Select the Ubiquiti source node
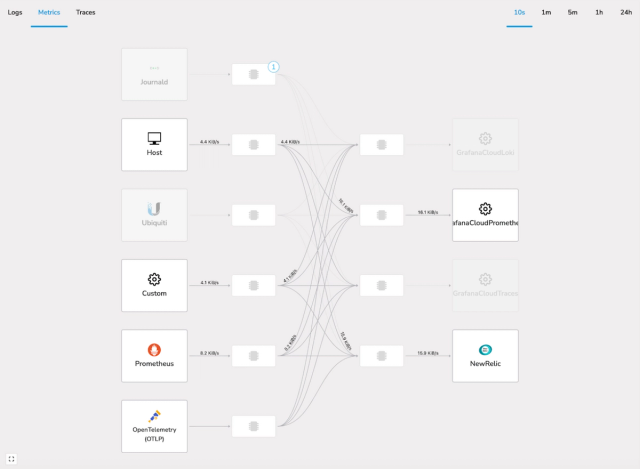The image size is (640, 469). click(x=154, y=215)
